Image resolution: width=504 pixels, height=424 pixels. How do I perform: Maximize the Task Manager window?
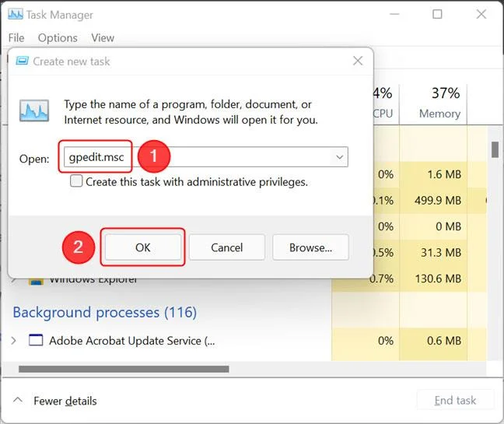pyautogui.click(x=437, y=14)
